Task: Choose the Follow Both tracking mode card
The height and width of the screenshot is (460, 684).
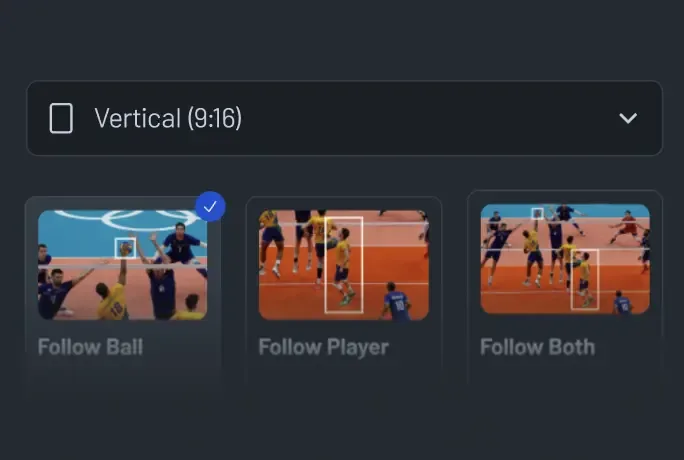Action: coord(565,288)
